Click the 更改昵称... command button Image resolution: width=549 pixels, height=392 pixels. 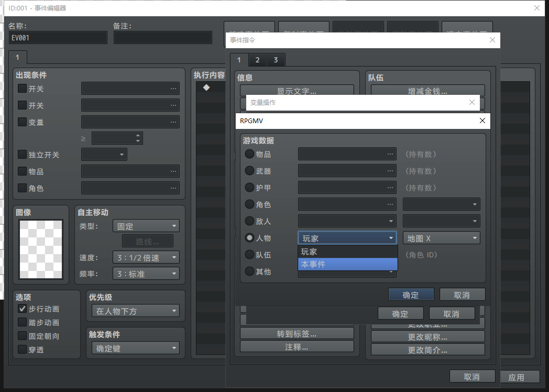(428, 336)
